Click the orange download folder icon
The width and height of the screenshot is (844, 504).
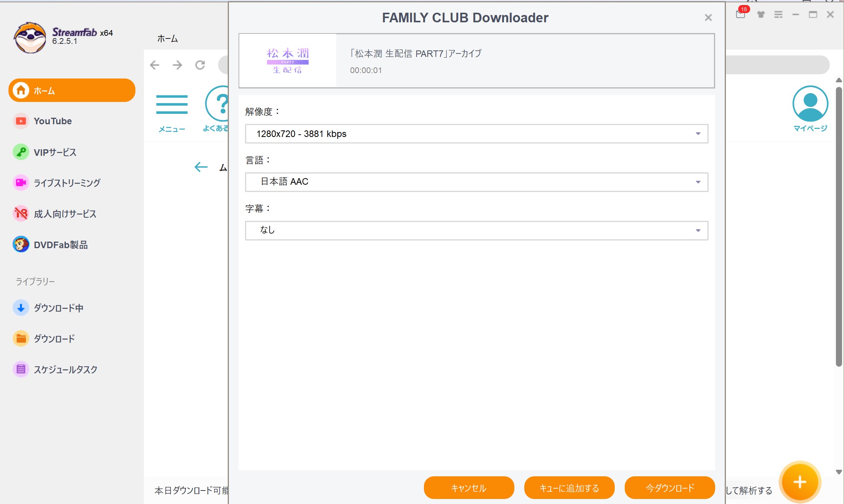coord(21,339)
